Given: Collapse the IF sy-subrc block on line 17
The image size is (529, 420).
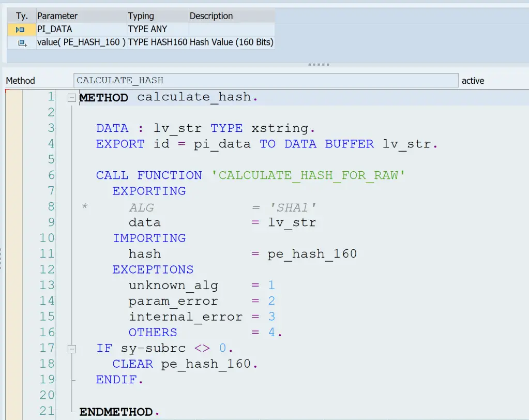Looking at the screenshot, I should point(72,349).
